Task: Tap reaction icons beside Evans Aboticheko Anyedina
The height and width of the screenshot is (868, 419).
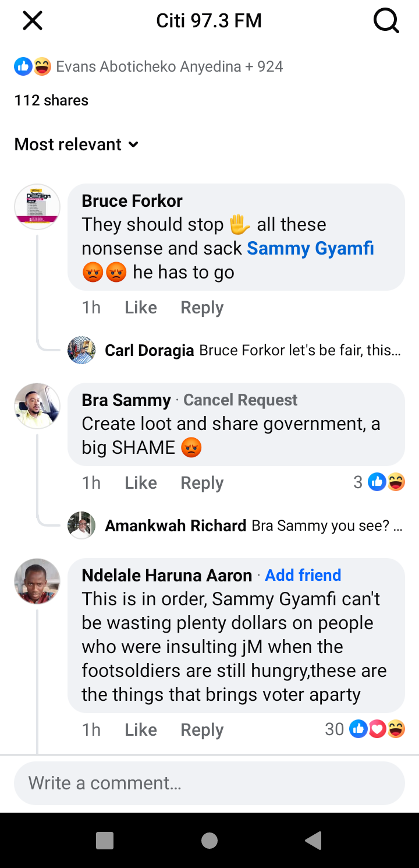Action: click(x=33, y=66)
